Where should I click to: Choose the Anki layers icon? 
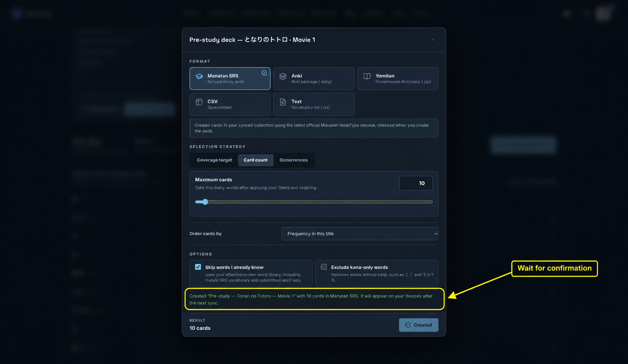pyautogui.click(x=283, y=76)
